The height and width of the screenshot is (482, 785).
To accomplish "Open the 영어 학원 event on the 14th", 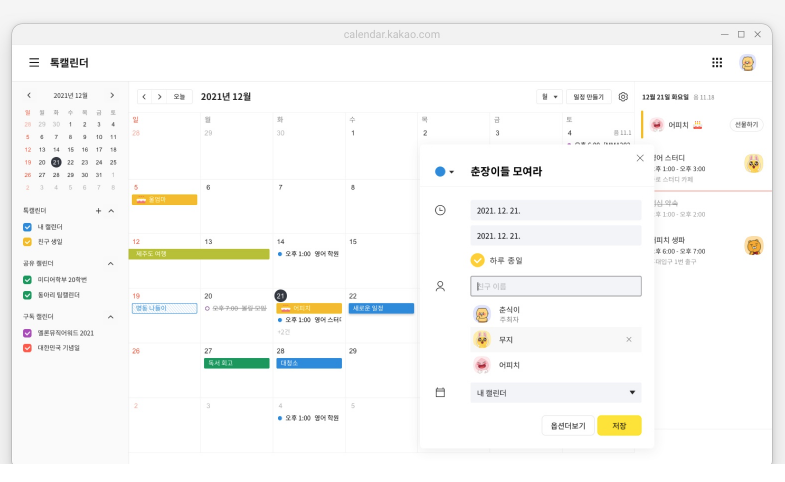I will pyautogui.click(x=308, y=254).
